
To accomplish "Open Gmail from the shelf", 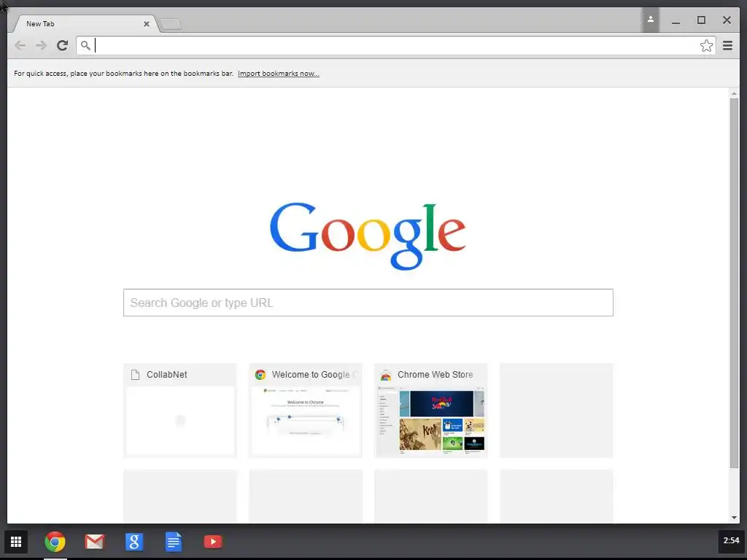I will (x=94, y=542).
